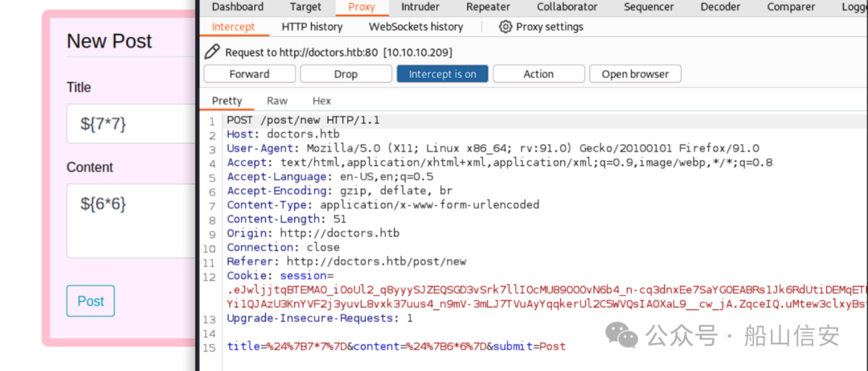Click the pencil edit icon beside Request

[x=211, y=52]
